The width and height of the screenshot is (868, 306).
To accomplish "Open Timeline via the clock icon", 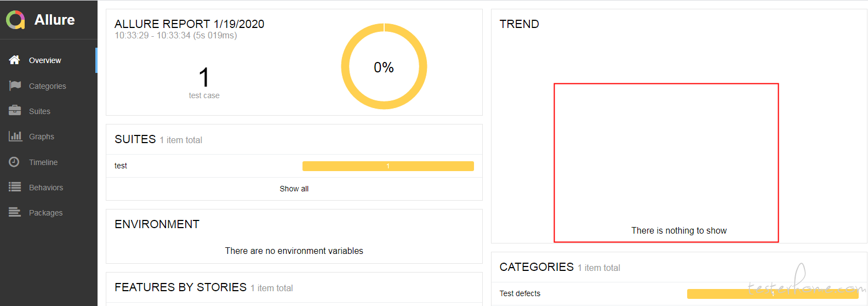I will coord(14,162).
